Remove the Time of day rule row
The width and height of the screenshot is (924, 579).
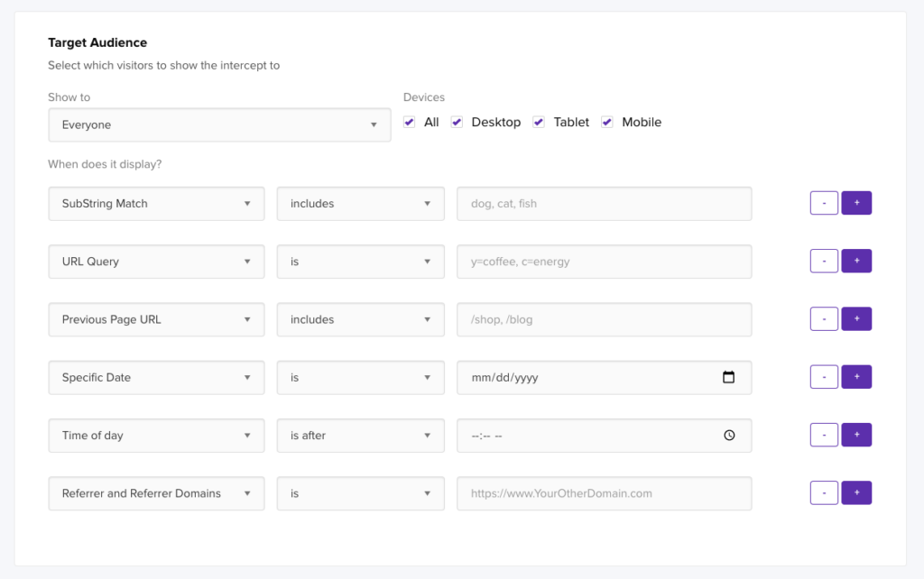coord(824,435)
